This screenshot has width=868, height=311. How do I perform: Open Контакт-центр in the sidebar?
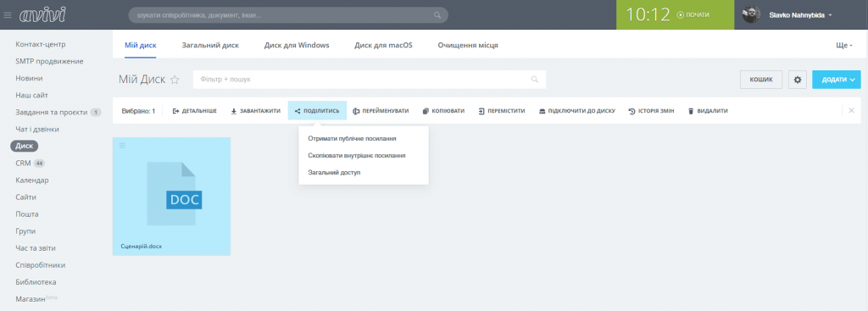point(41,44)
